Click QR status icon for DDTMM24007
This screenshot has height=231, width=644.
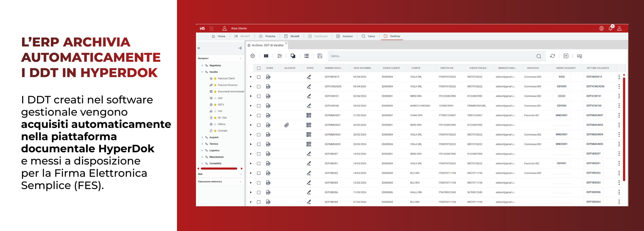click(x=309, y=115)
